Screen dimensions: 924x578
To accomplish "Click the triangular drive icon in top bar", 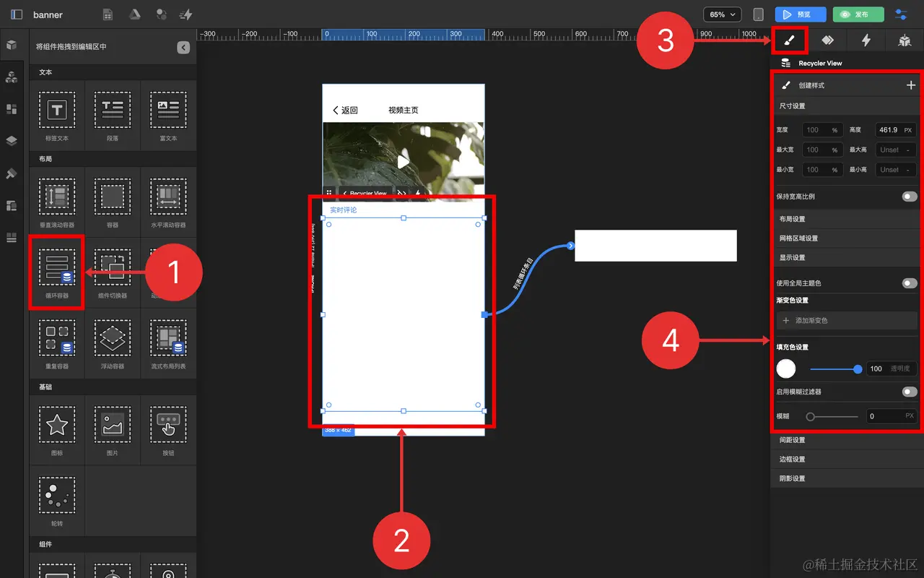I will pyautogui.click(x=134, y=14).
